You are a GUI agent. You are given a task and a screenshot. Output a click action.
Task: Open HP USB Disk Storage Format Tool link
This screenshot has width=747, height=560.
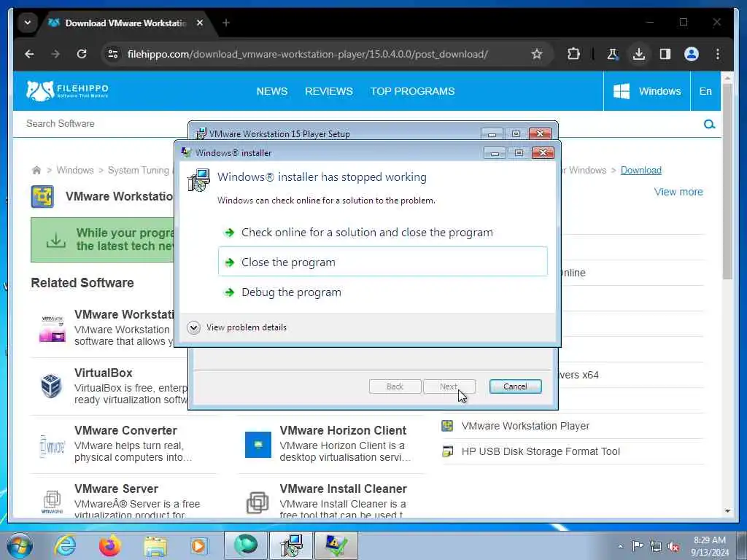tap(541, 451)
